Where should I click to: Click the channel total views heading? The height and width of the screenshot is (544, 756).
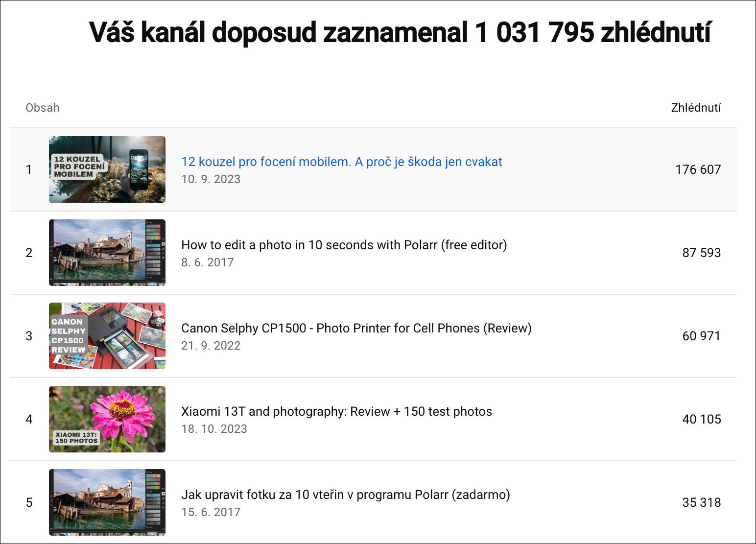pyautogui.click(x=400, y=33)
